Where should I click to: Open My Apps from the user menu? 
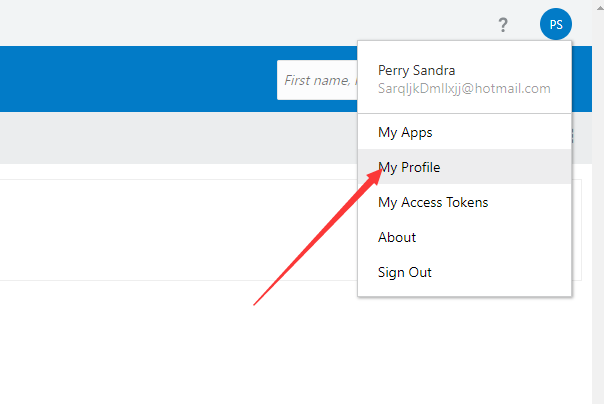coord(405,132)
